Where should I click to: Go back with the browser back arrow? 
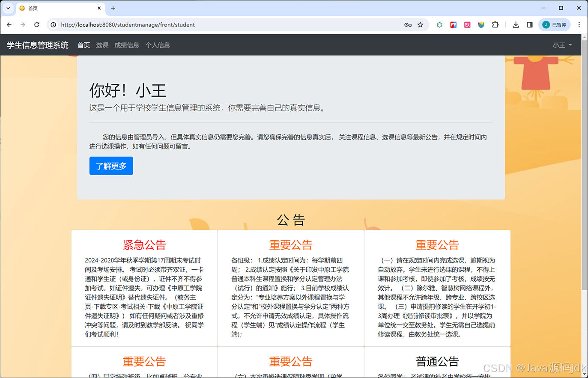(9, 25)
